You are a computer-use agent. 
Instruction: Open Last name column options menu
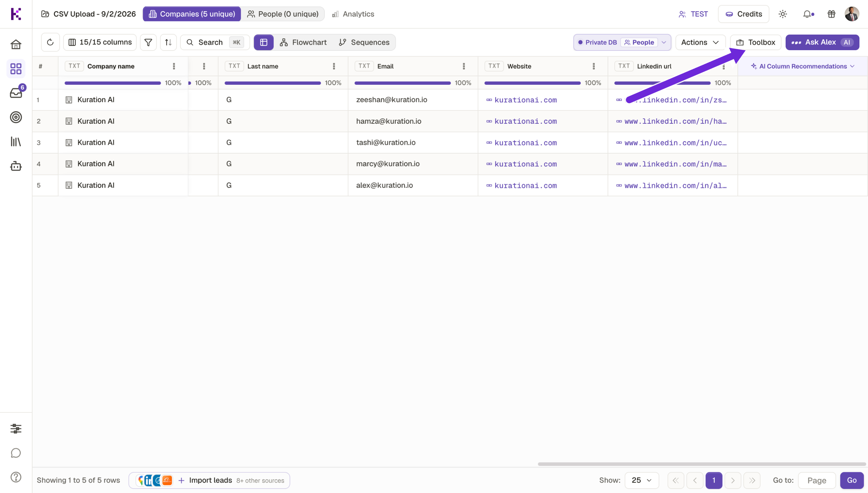click(x=334, y=66)
